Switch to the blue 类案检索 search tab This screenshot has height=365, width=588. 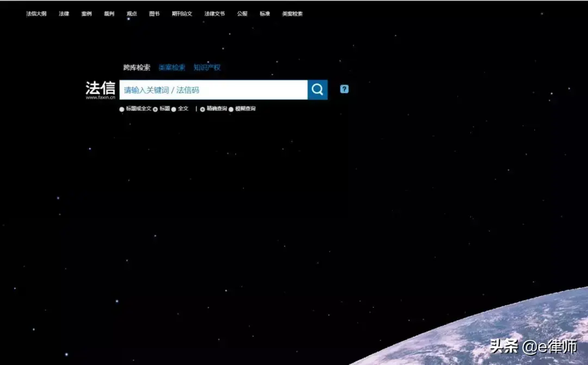coord(171,67)
